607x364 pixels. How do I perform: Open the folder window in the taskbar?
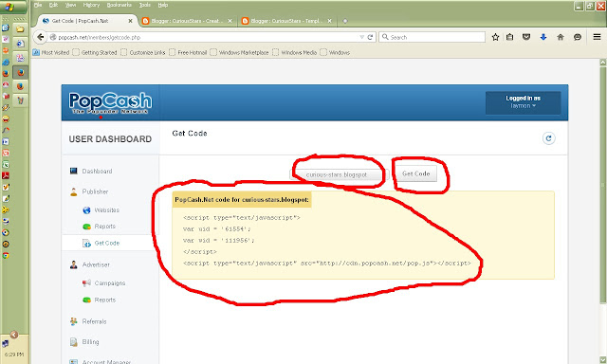(x=20, y=29)
